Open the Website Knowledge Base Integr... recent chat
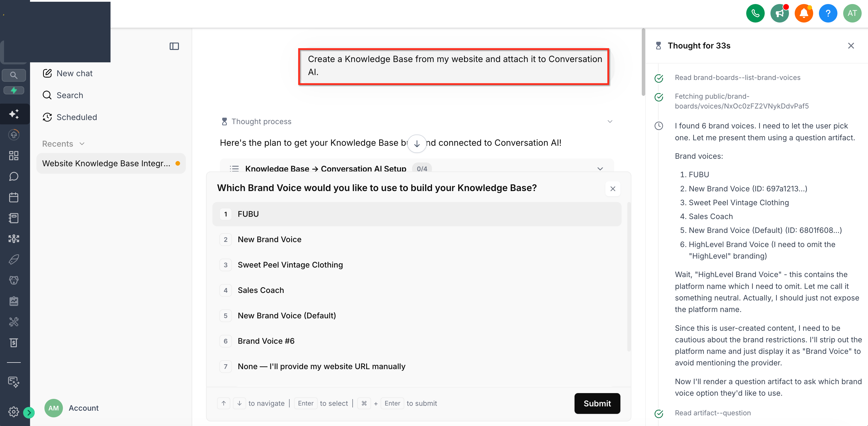Screen dimensions: 868x426 point(111,163)
